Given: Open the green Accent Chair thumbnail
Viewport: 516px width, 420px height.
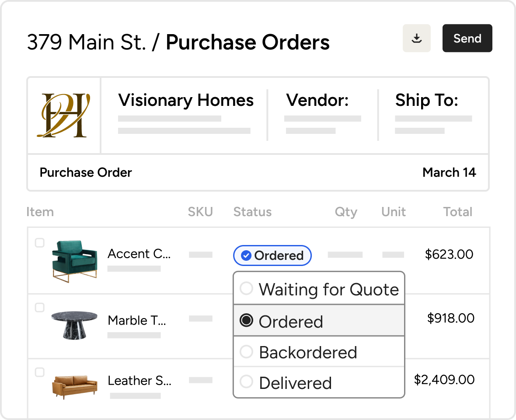Looking at the screenshot, I should [x=74, y=261].
